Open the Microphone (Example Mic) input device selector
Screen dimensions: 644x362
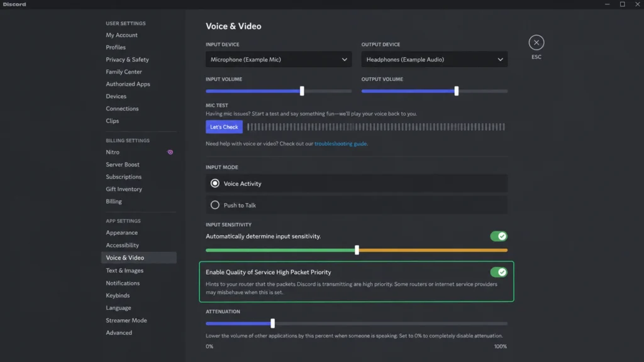[x=279, y=60]
